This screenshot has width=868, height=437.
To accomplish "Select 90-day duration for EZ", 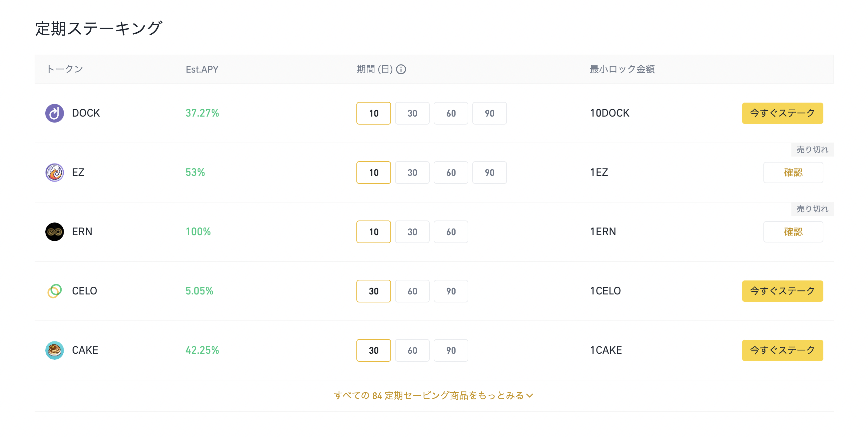I will pyautogui.click(x=490, y=173).
